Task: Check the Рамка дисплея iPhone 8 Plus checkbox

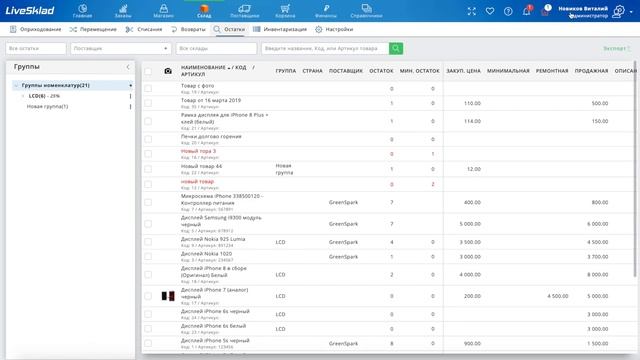Action: [148, 121]
